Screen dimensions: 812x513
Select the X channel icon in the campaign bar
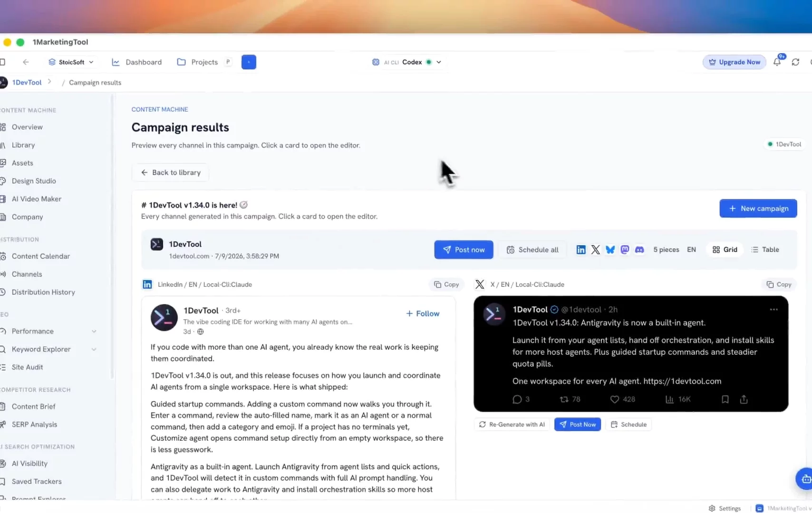tap(596, 250)
